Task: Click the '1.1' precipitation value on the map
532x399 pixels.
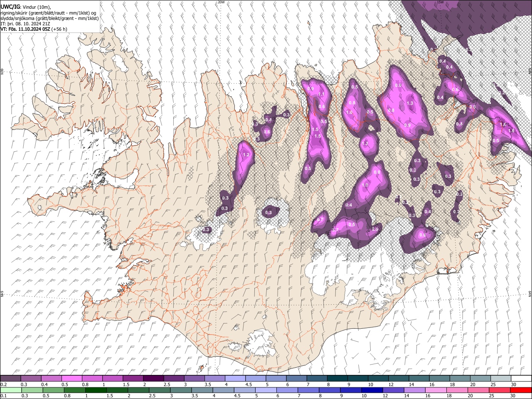Action: click(321, 95)
